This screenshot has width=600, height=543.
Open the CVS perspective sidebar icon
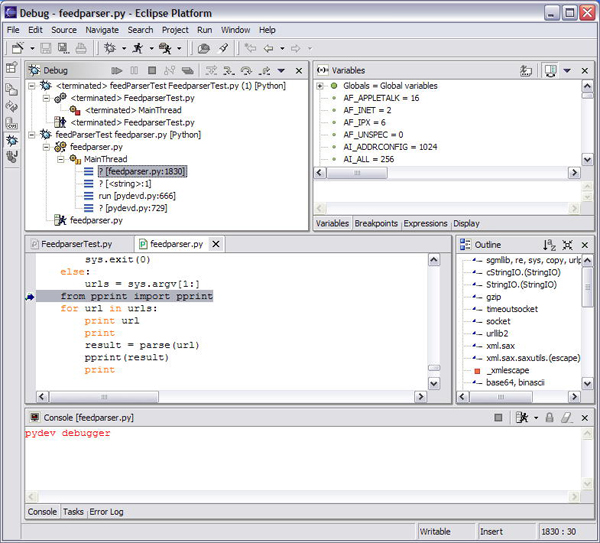pyautogui.click(x=11, y=123)
